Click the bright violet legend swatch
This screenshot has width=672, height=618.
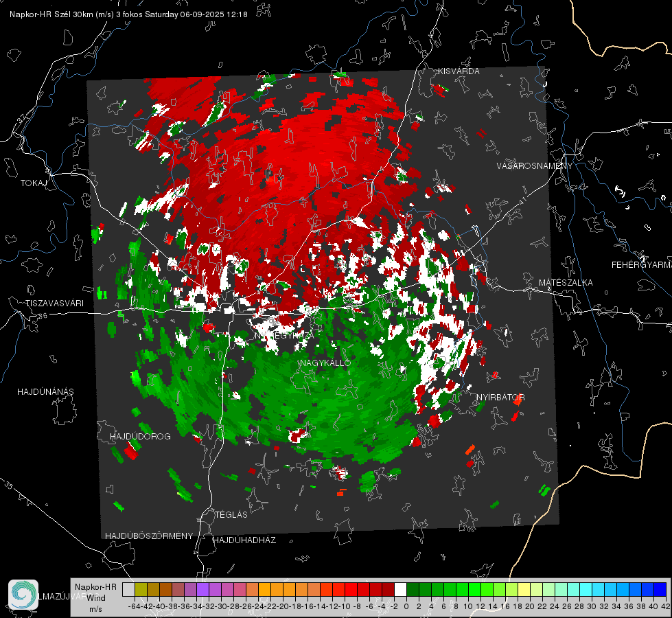202,590
